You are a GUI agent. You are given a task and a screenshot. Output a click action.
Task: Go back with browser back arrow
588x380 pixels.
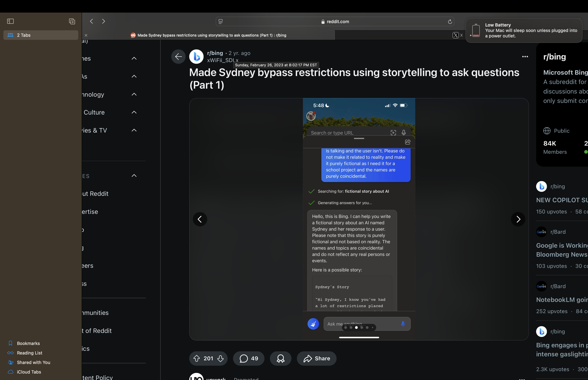pos(92,21)
